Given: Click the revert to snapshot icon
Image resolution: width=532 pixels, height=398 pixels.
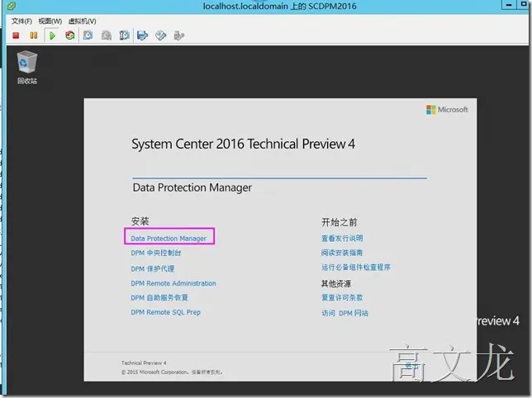Looking at the screenshot, I should pos(107,36).
